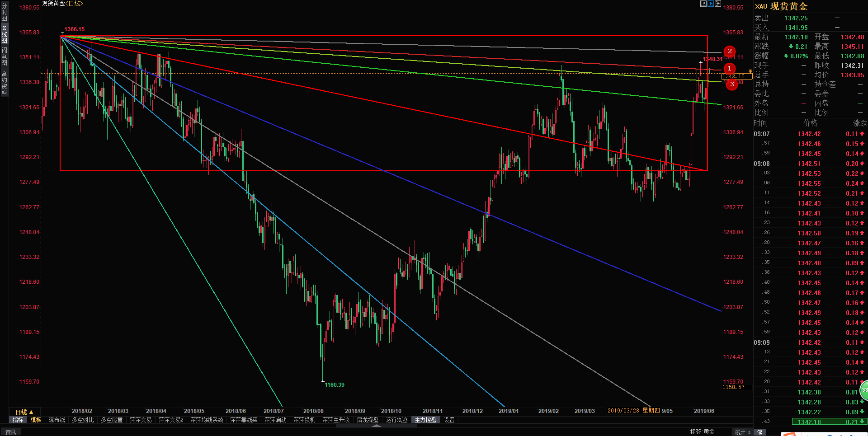
Task: Click the 资讯 news button
Action: pyautogui.click(x=11, y=432)
